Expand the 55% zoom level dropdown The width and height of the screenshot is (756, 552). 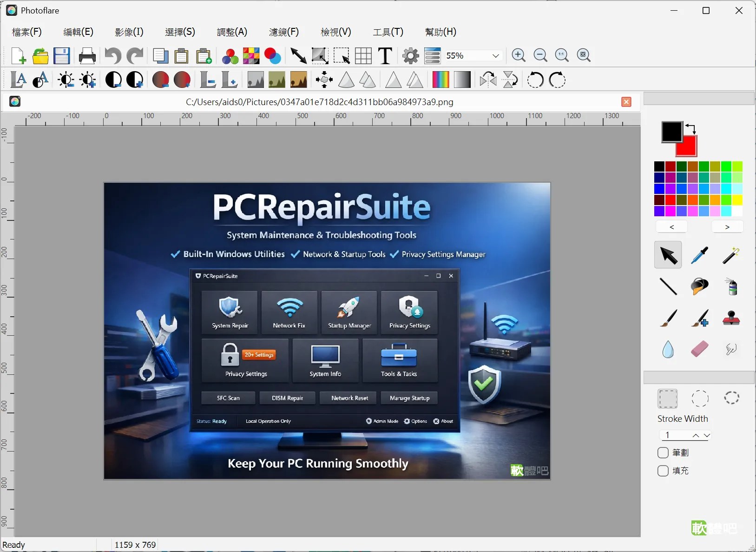[x=496, y=56]
